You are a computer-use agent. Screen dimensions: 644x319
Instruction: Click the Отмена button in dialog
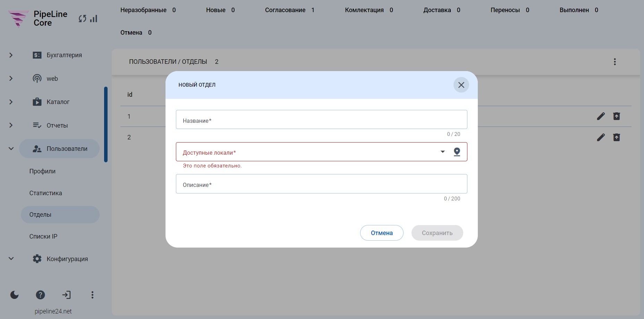[x=382, y=233]
